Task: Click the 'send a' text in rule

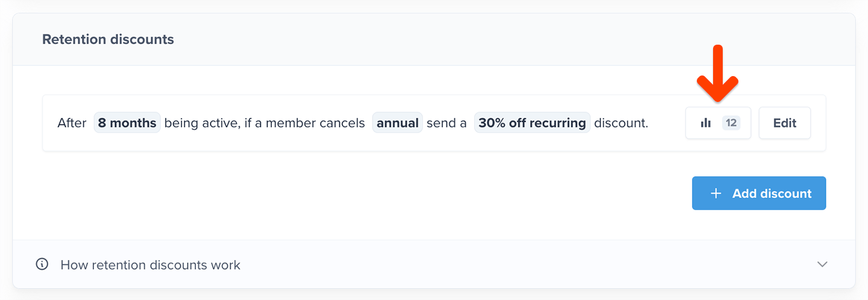Action: 447,123
